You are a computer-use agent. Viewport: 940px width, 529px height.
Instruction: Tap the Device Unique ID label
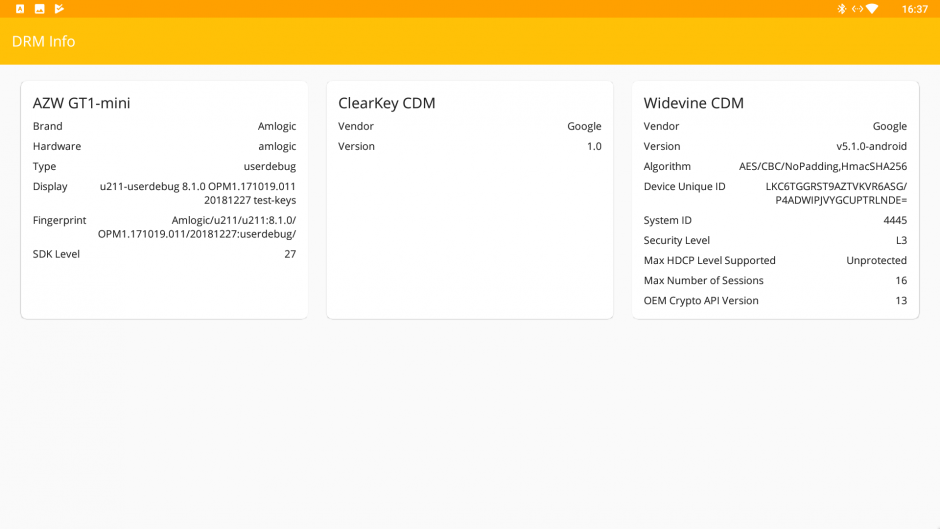coord(685,187)
